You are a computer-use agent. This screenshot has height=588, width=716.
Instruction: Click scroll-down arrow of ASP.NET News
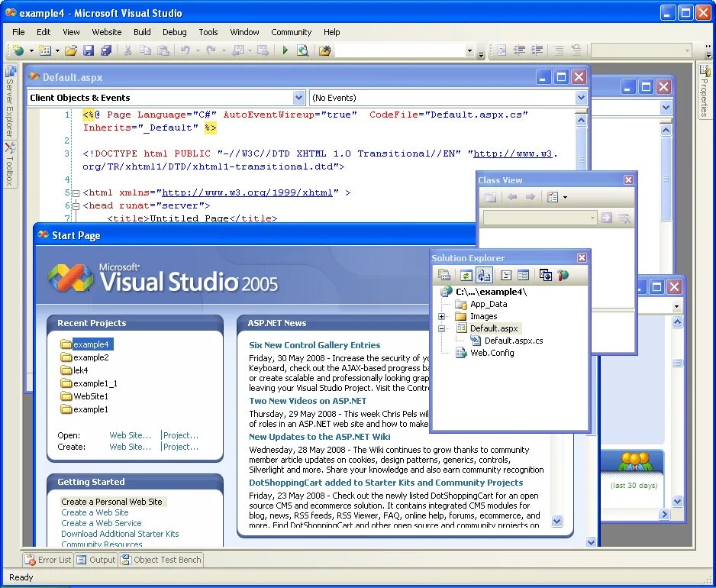click(x=556, y=521)
